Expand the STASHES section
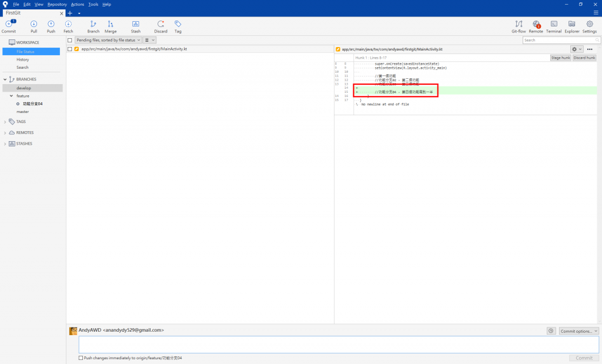The image size is (602, 364). [x=5, y=144]
